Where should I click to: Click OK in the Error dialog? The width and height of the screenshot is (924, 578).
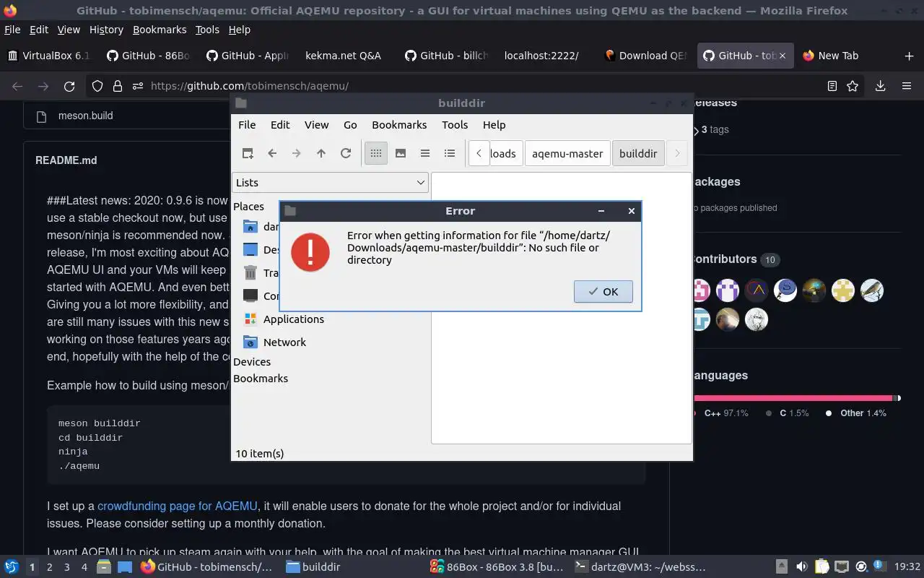[x=603, y=292]
